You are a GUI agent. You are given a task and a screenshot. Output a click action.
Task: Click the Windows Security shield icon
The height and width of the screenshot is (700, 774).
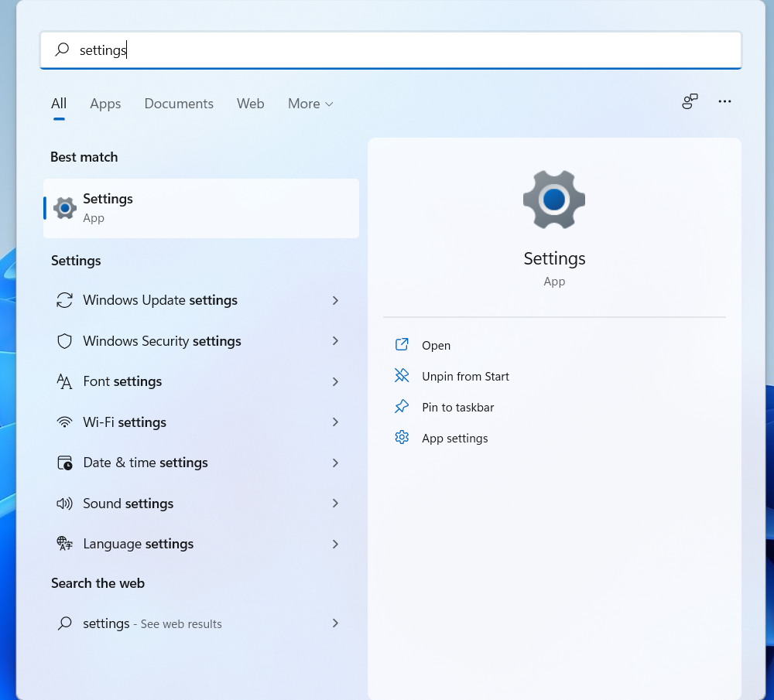(x=65, y=341)
